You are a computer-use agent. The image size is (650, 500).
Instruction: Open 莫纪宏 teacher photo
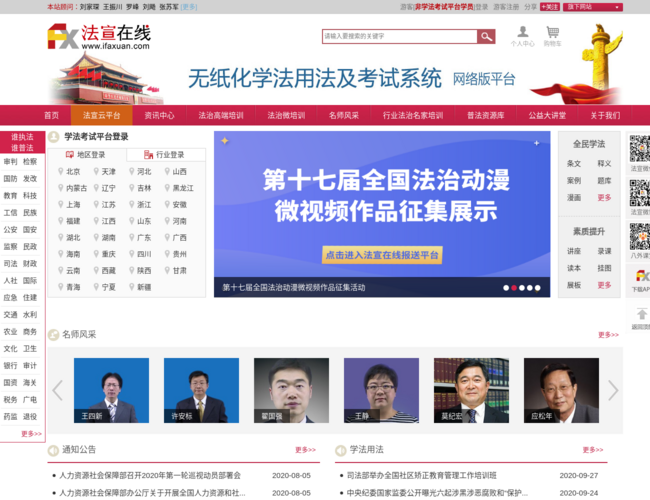pyautogui.click(x=471, y=390)
